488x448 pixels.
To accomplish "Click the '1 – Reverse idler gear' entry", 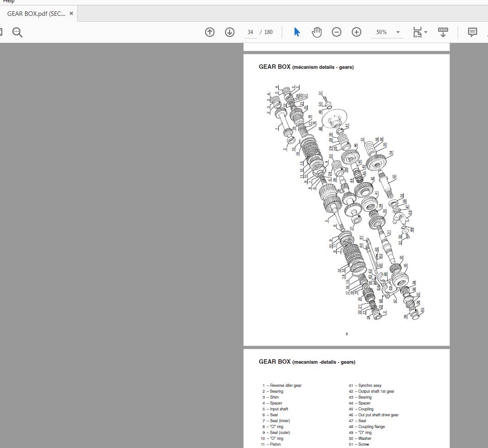I will [x=282, y=385].
